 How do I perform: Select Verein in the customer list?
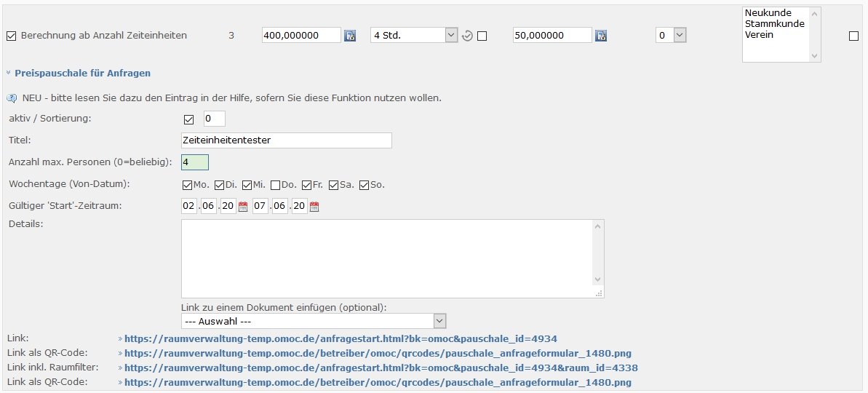point(759,35)
